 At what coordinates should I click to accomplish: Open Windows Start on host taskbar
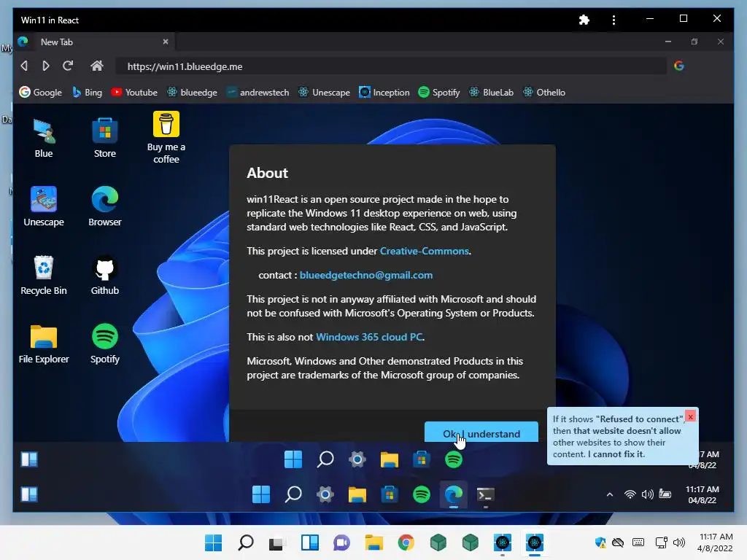tap(214, 542)
